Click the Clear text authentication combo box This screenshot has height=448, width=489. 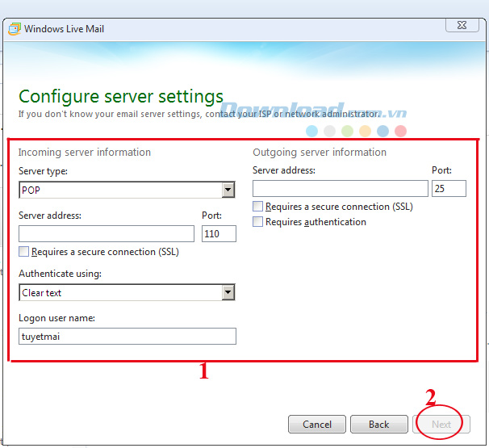(127, 292)
